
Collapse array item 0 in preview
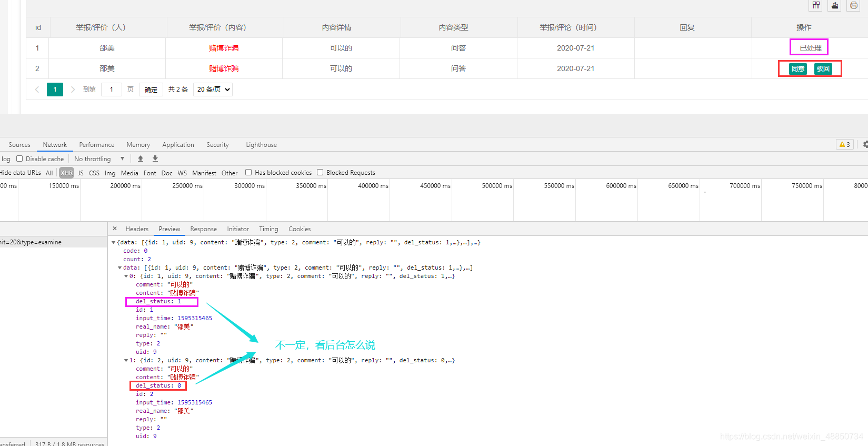[x=126, y=276]
